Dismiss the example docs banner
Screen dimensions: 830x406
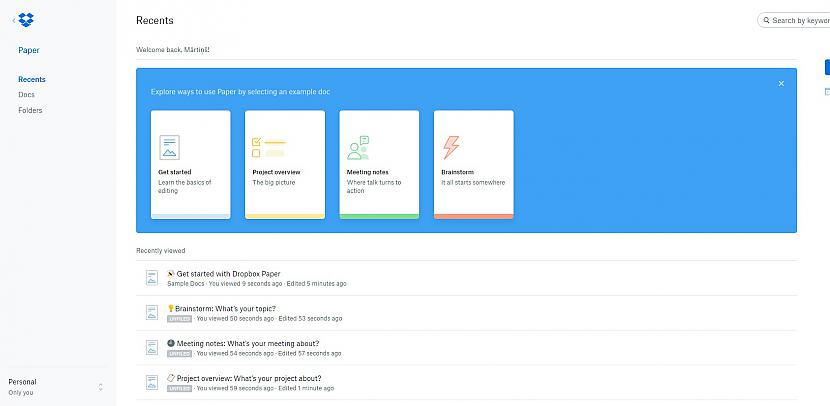(x=781, y=84)
